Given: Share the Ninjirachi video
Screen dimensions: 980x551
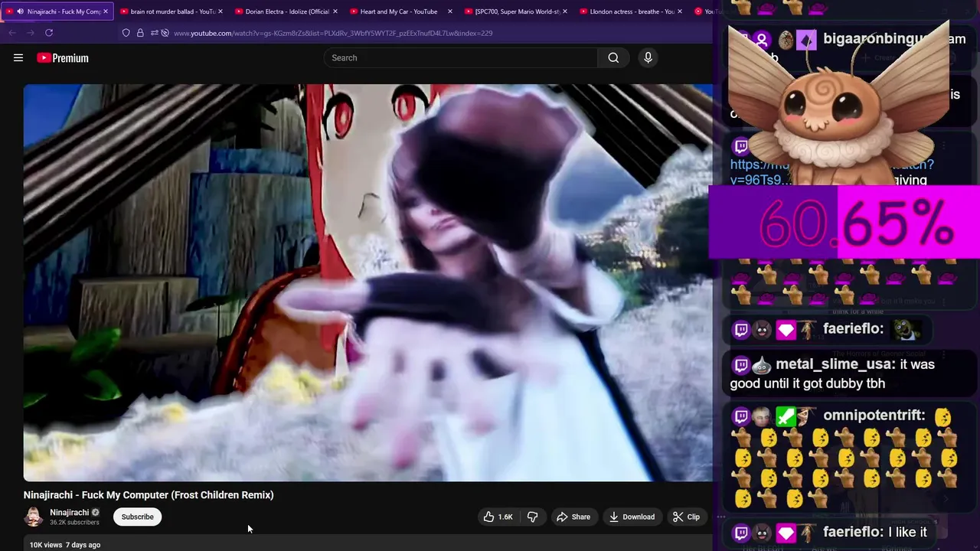Looking at the screenshot, I should [573, 517].
